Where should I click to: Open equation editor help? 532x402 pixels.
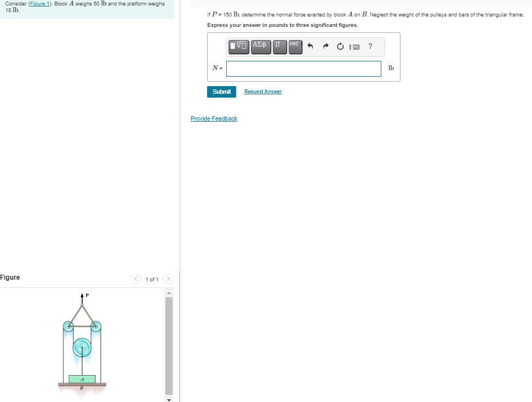tap(370, 47)
